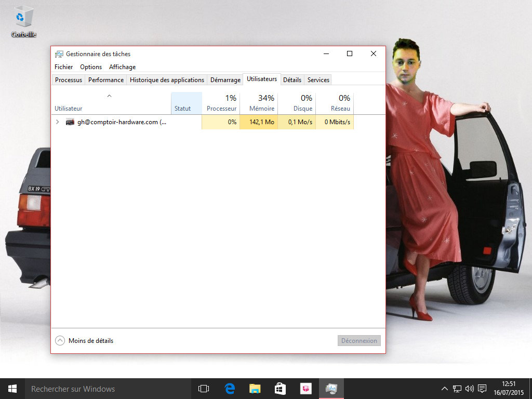Open the Windows Store taskbar icon
The height and width of the screenshot is (399, 532).
280,389
